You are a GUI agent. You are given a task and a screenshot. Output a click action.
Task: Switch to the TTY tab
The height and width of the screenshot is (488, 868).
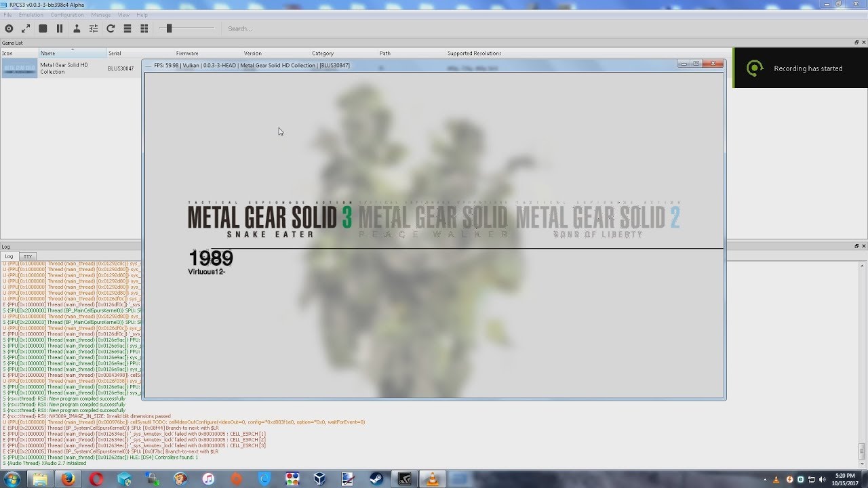[27, 257]
